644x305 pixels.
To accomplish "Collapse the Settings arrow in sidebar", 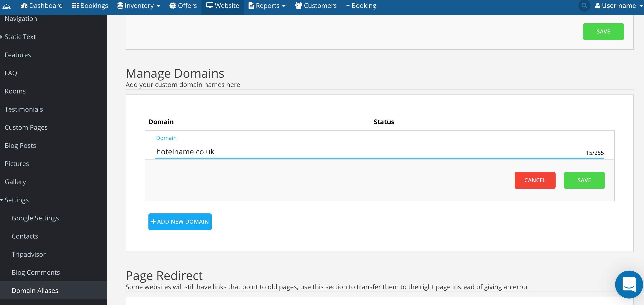I will tap(2, 200).
